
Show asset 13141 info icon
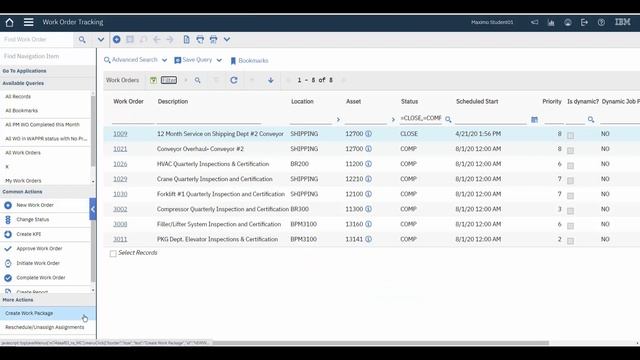[368, 239]
